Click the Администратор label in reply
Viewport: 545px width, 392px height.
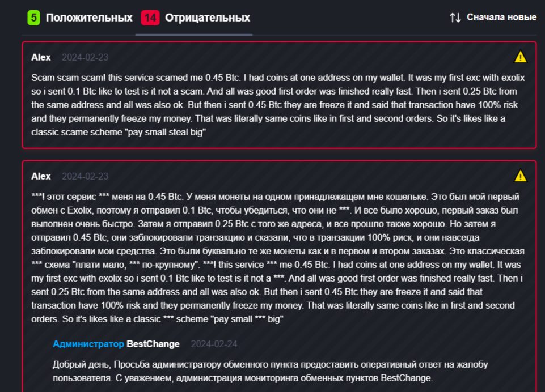(x=88, y=344)
